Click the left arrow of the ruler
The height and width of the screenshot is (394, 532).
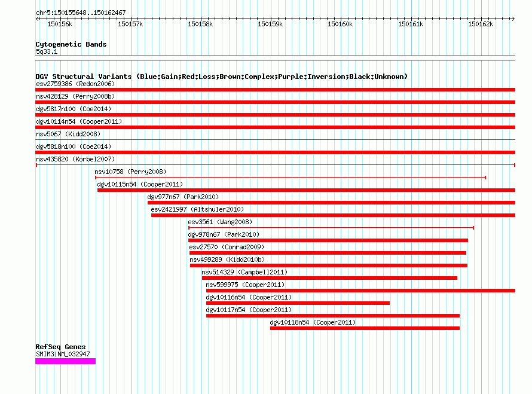coord(37,19)
